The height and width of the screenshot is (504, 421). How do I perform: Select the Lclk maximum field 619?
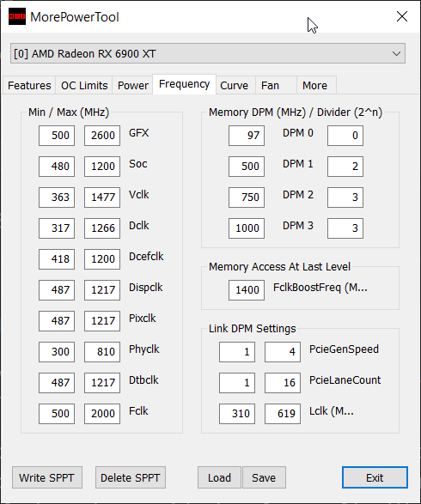click(283, 413)
